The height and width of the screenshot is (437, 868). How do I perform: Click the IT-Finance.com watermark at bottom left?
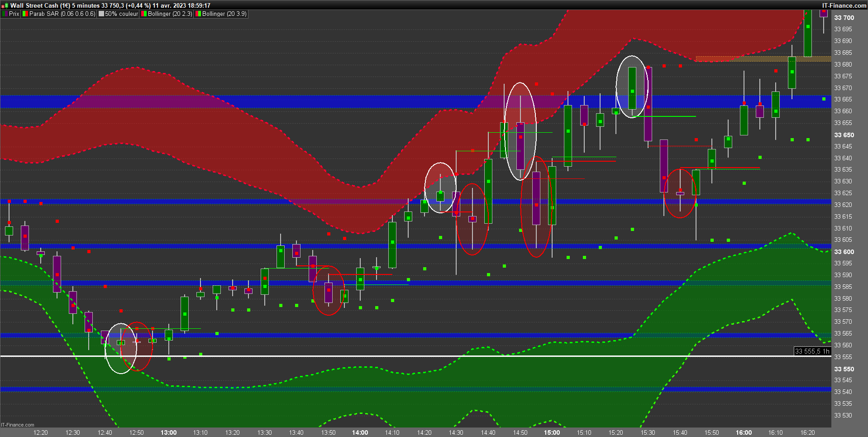click(x=18, y=425)
